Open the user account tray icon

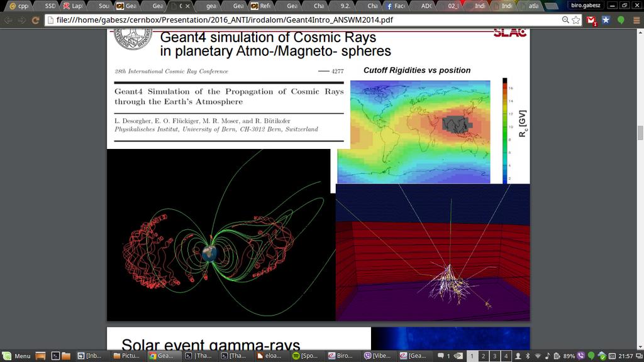tap(518, 356)
